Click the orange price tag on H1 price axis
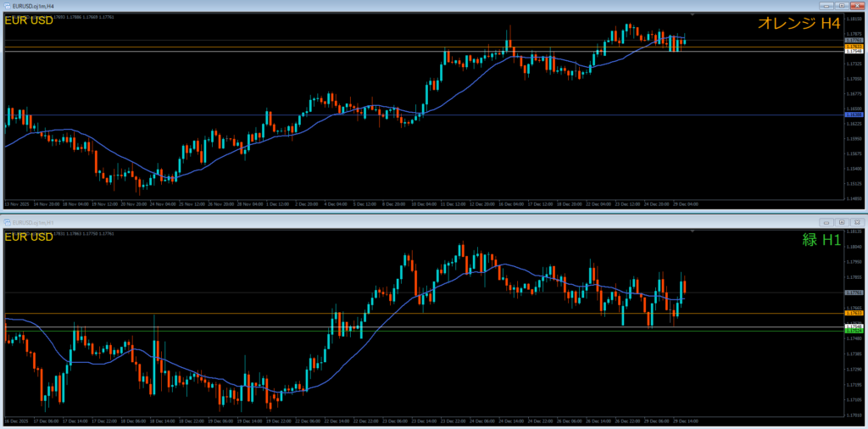The width and height of the screenshot is (868, 429). pos(854,314)
